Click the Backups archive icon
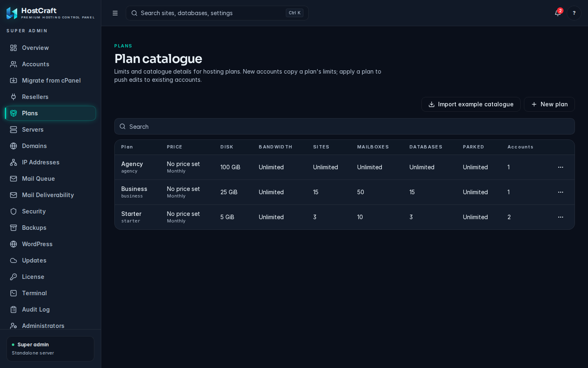The width and height of the screenshot is (588, 368). 13,228
